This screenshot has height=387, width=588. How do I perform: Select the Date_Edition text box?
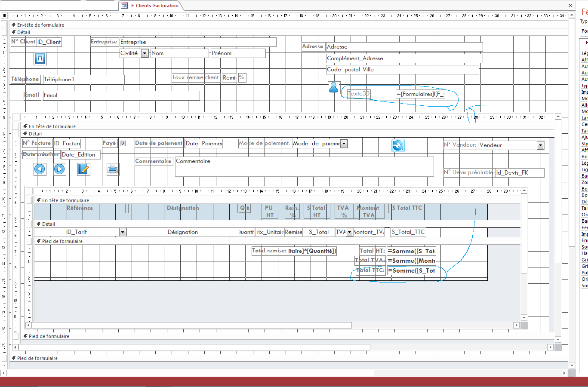(80, 155)
